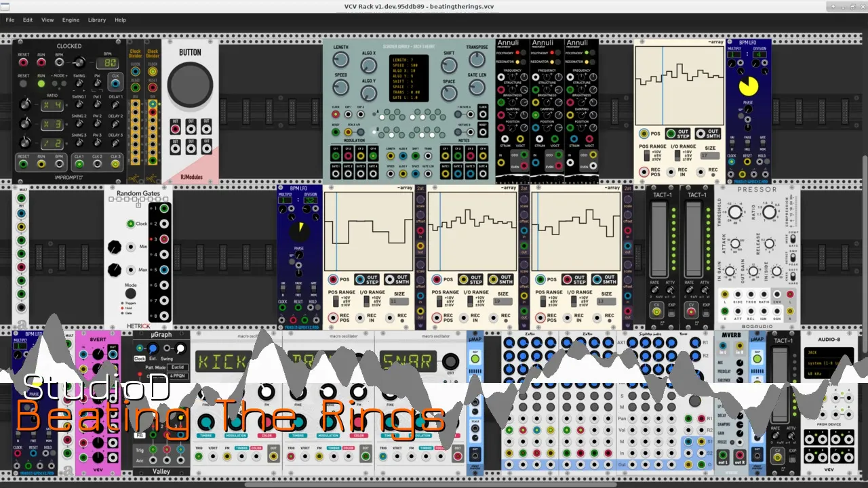The image size is (868, 488).
Task: Click OUT SMTH jack on Array size 19
Action: pyautogui.click(x=494, y=280)
